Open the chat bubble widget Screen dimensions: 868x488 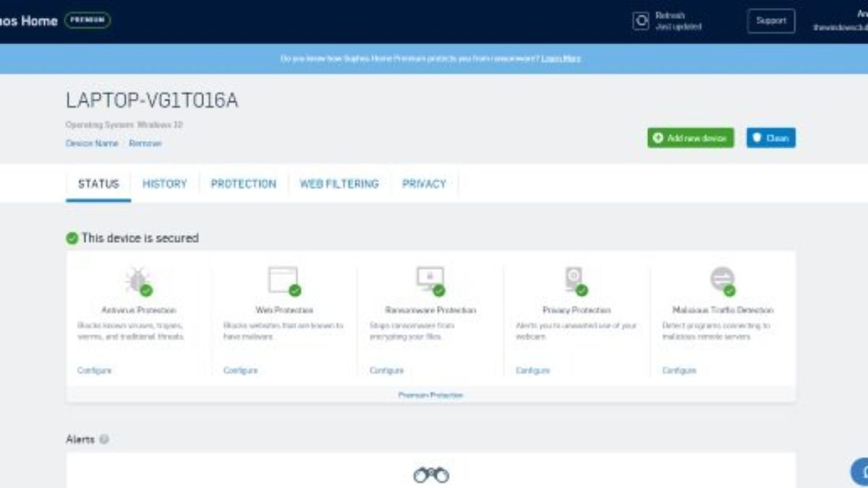point(859,471)
